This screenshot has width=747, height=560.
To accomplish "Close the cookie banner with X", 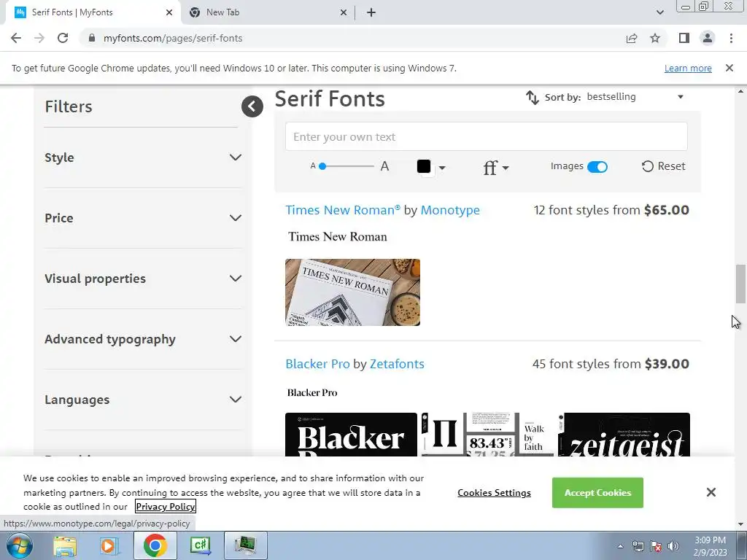I will pyautogui.click(x=711, y=492).
